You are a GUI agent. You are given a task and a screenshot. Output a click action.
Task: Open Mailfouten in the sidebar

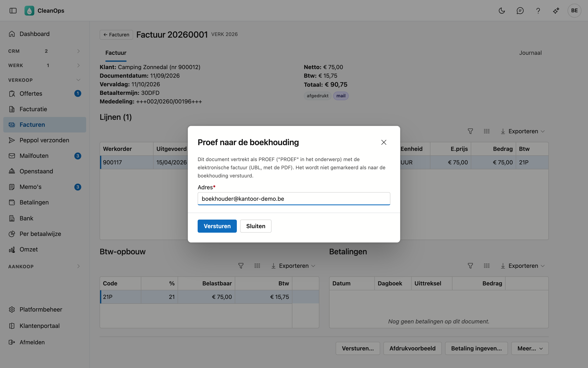click(45, 156)
